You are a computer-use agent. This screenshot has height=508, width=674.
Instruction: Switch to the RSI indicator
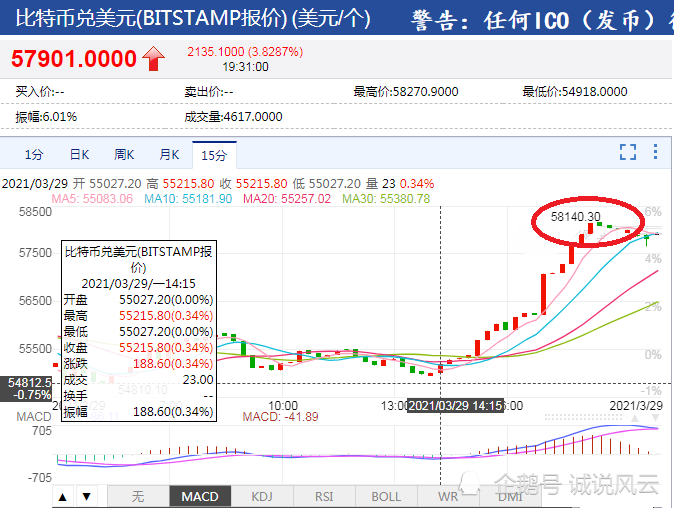[324, 497]
